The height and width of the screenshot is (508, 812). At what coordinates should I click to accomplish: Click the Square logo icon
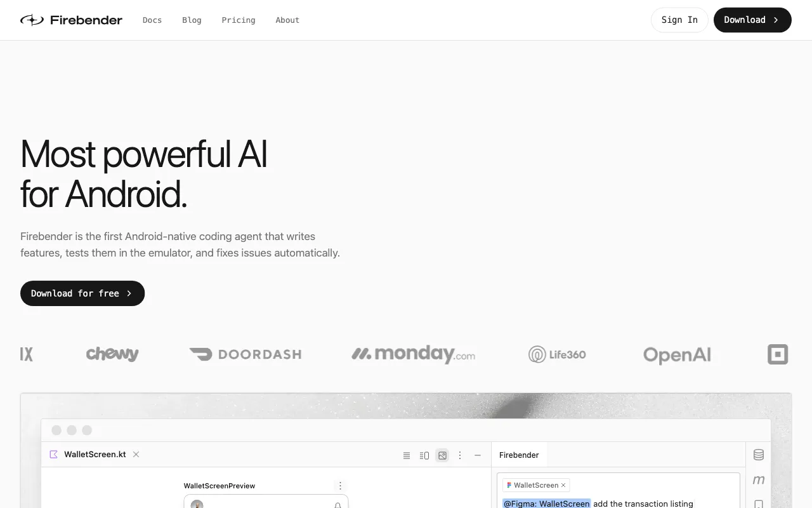778,354
